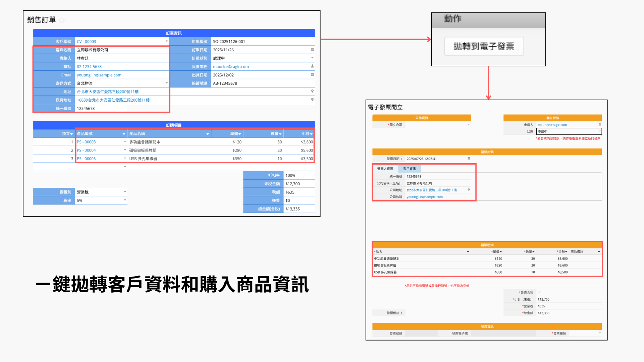Expand the 訂單狀態 dropdown
The image size is (644, 362).
tap(312, 58)
